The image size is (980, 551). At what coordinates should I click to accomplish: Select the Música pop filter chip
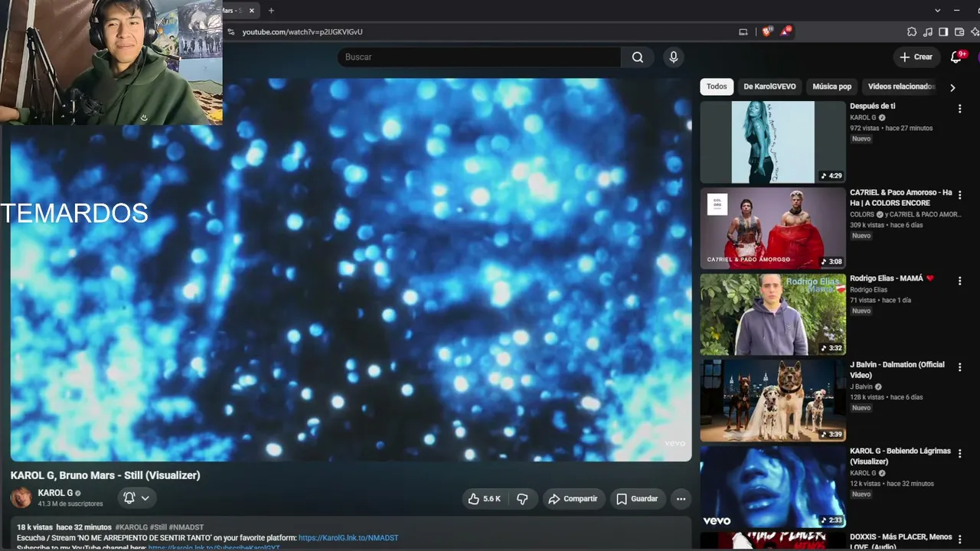click(831, 86)
